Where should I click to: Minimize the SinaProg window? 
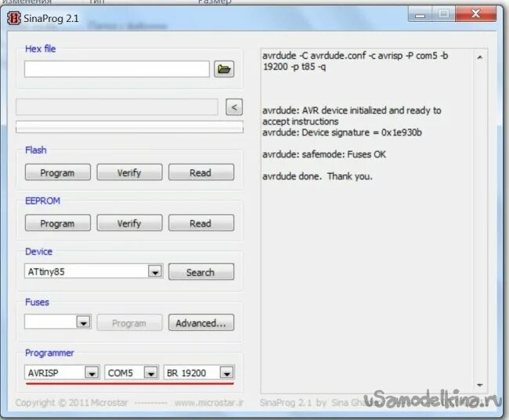420,14
